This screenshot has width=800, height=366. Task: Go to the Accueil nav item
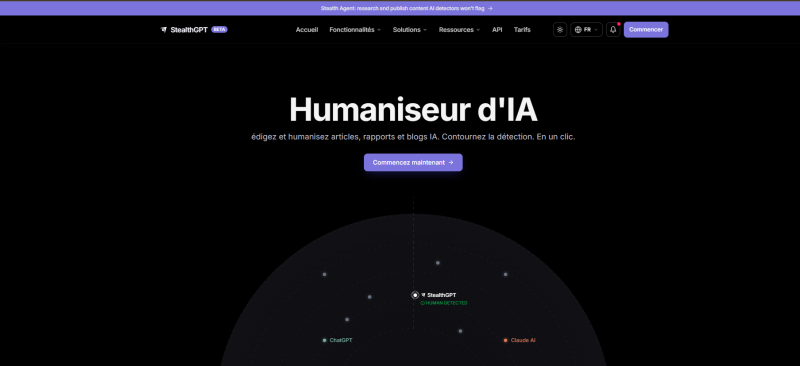(307, 30)
